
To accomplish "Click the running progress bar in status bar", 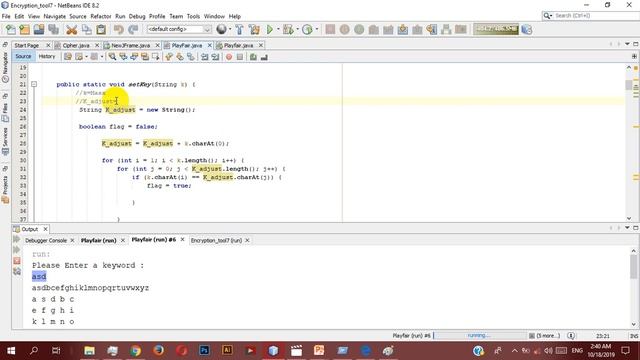I will [480, 336].
